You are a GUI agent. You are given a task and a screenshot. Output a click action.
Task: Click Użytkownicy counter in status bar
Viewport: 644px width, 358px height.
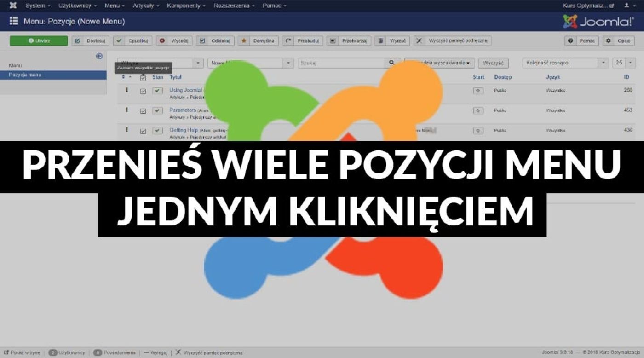coord(67,353)
